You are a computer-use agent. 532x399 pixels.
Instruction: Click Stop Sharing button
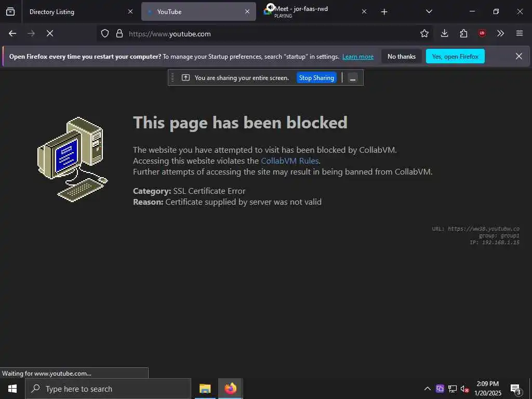[x=316, y=78]
